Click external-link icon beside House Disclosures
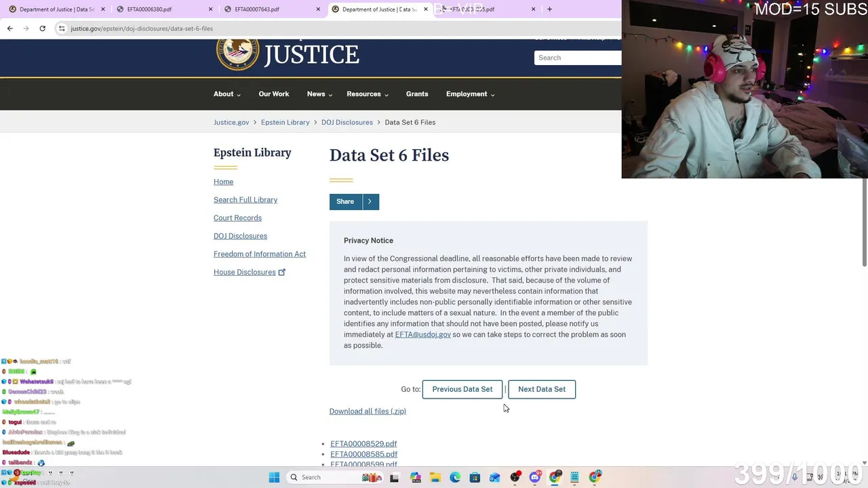 tap(282, 272)
